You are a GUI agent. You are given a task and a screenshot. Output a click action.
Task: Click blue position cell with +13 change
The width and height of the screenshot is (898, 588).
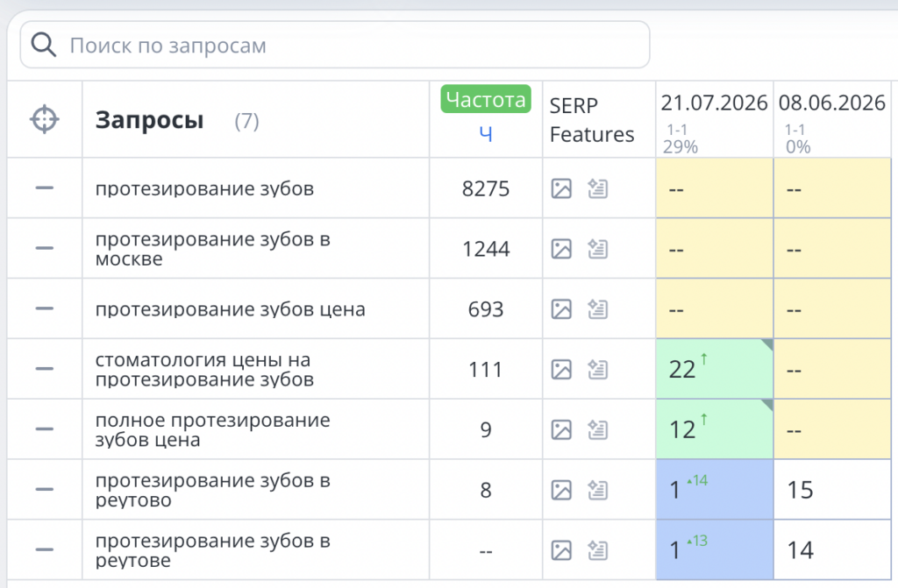point(714,549)
